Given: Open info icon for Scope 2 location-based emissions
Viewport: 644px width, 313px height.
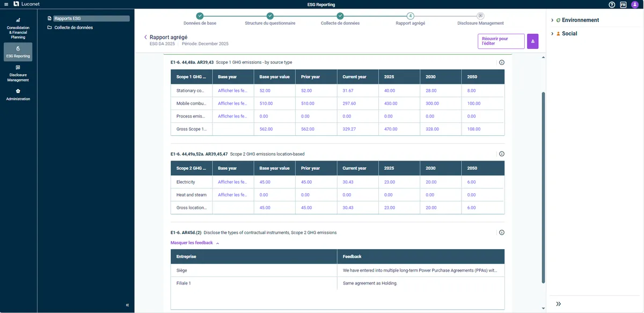Looking at the screenshot, I should click(502, 154).
